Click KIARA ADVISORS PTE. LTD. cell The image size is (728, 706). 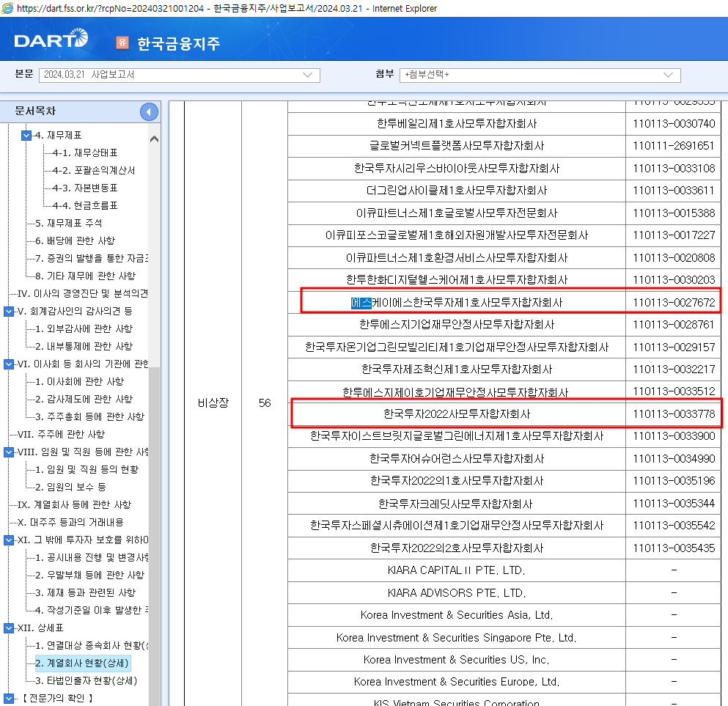tap(457, 593)
